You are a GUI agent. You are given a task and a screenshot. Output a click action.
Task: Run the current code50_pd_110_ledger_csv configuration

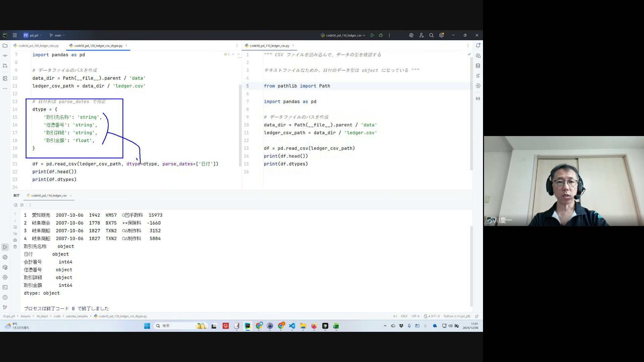(372, 35)
